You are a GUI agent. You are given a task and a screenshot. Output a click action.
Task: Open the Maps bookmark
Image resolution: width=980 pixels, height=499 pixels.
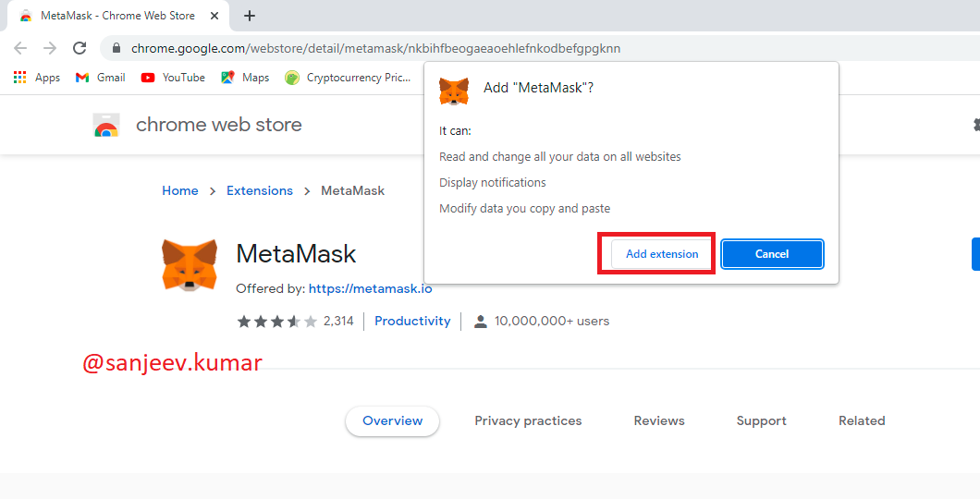click(x=245, y=78)
